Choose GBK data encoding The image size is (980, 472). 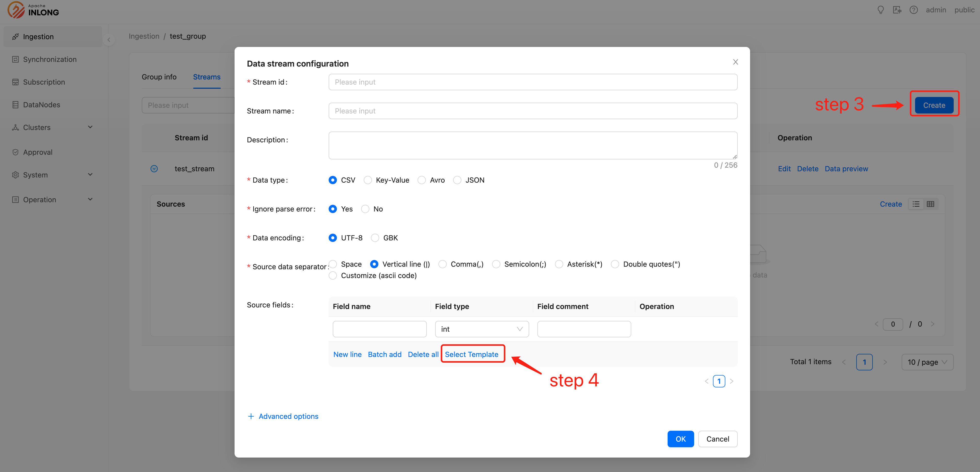pos(375,238)
